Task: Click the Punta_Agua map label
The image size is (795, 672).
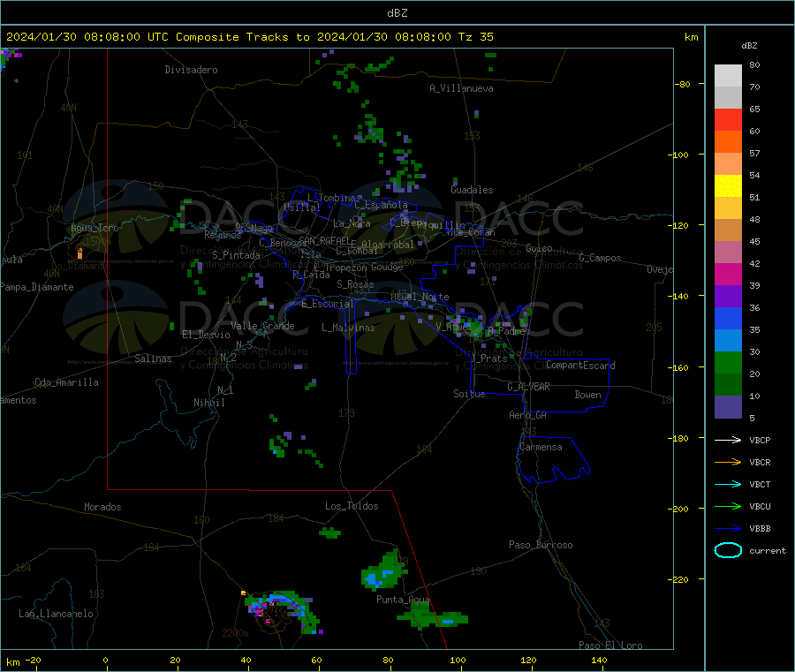Action: (403, 600)
